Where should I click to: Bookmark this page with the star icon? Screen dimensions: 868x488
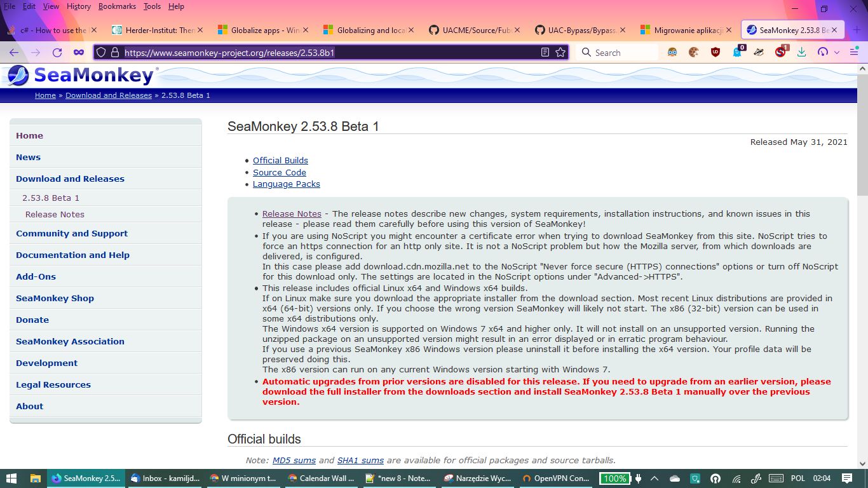(560, 53)
